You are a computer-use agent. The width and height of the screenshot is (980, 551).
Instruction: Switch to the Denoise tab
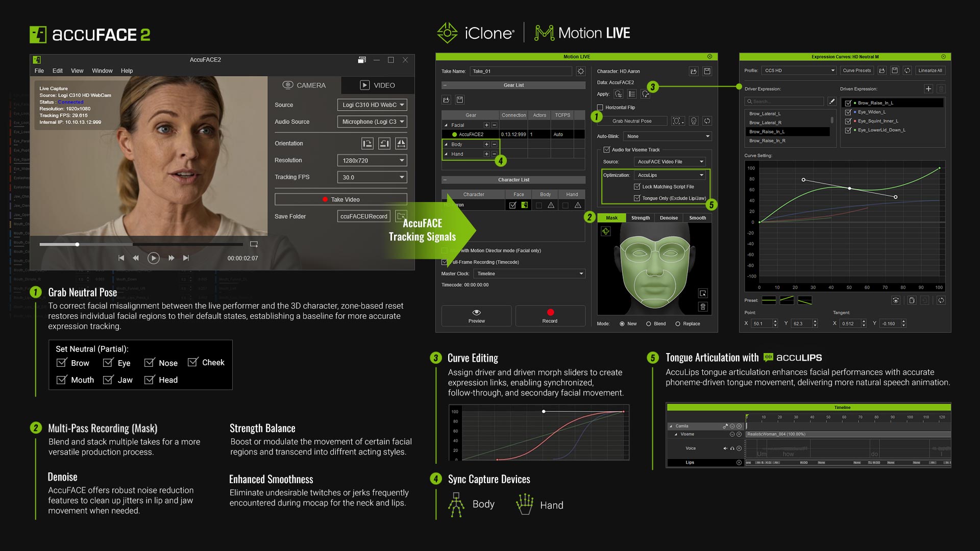pos(669,218)
